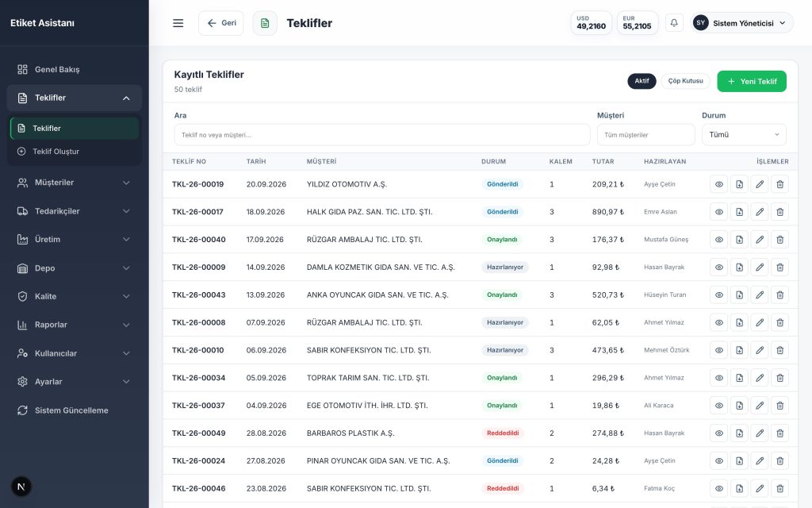This screenshot has height=508, width=812.
Task: Edit offer TKL-26-00040 with the pencil icon
Action: point(759,240)
